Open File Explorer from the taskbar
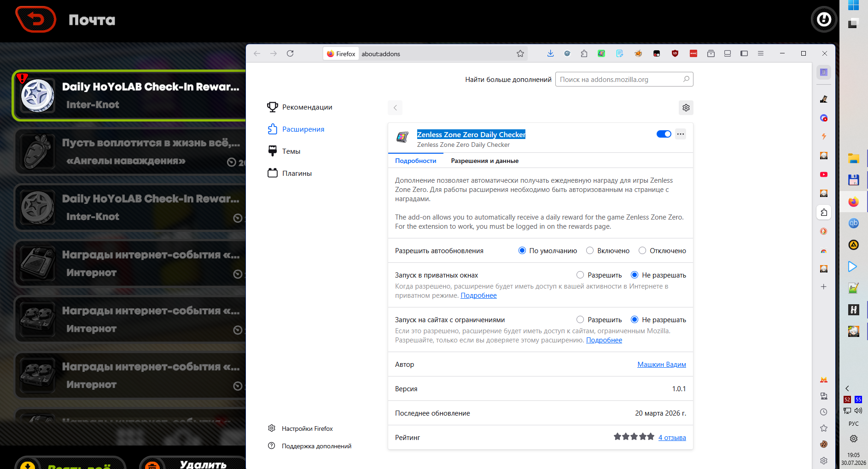868x469 pixels. point(854,159)
